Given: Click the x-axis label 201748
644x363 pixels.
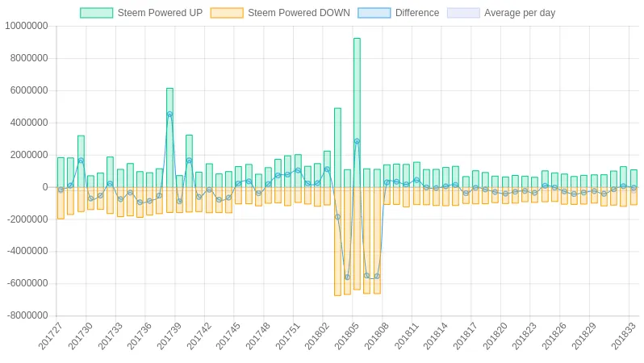Looking at the screenshot, I should click(258, 336).
